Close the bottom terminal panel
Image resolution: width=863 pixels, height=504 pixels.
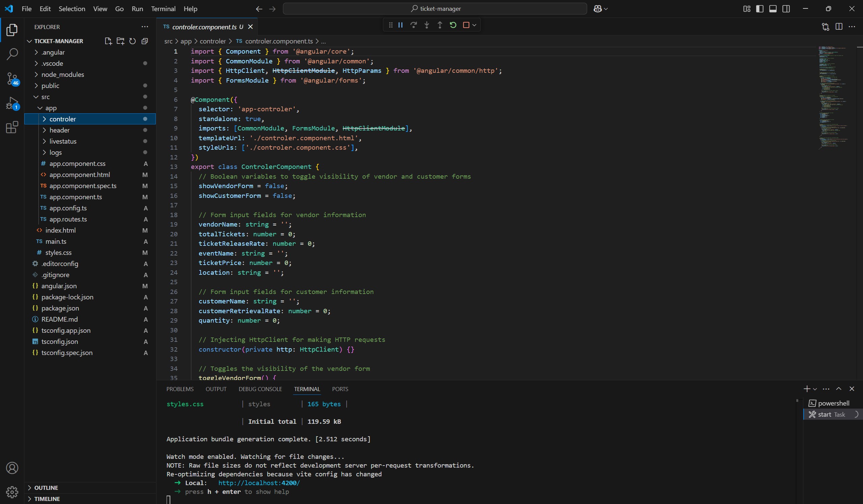[x=852, y=389]
